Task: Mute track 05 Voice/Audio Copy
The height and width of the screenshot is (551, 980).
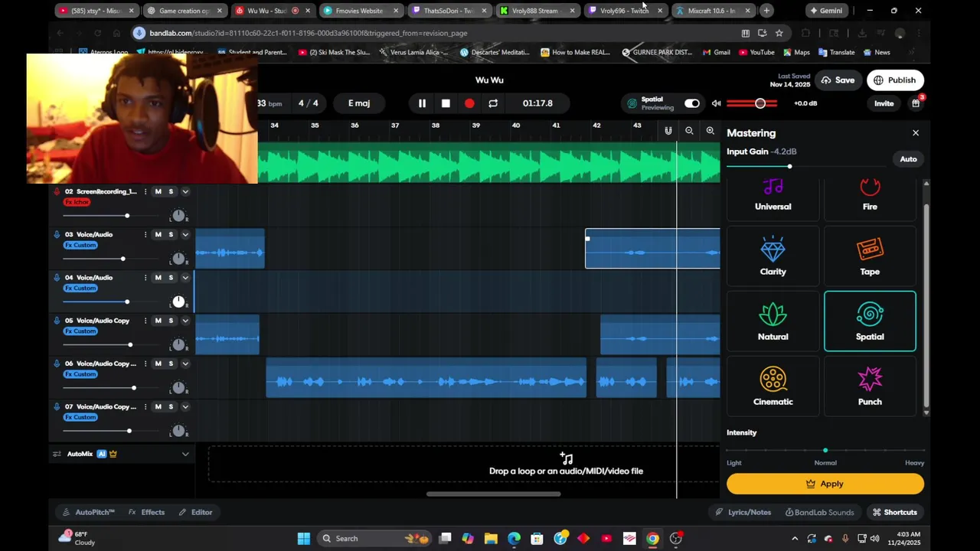Action: [x=158, y=320]
